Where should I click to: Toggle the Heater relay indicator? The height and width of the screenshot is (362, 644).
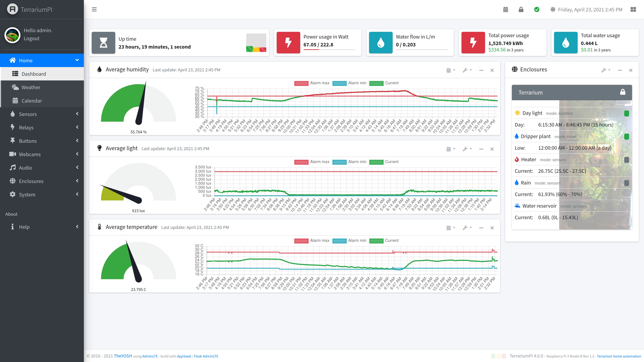(626, 160)
